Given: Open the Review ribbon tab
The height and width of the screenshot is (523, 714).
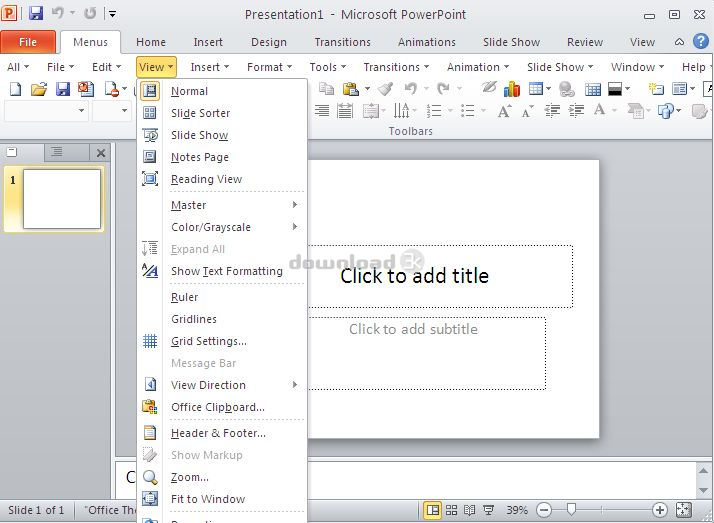Looking at the screenshot, I should [x=585, y=42].
